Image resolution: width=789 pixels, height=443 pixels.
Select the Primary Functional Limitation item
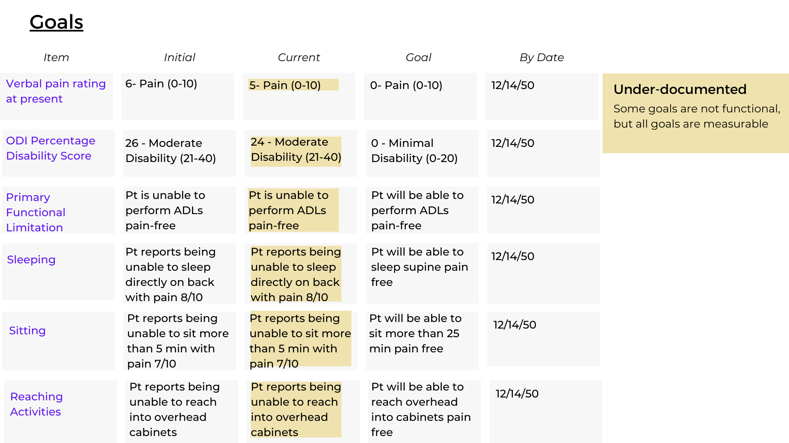tap(36, 212)
